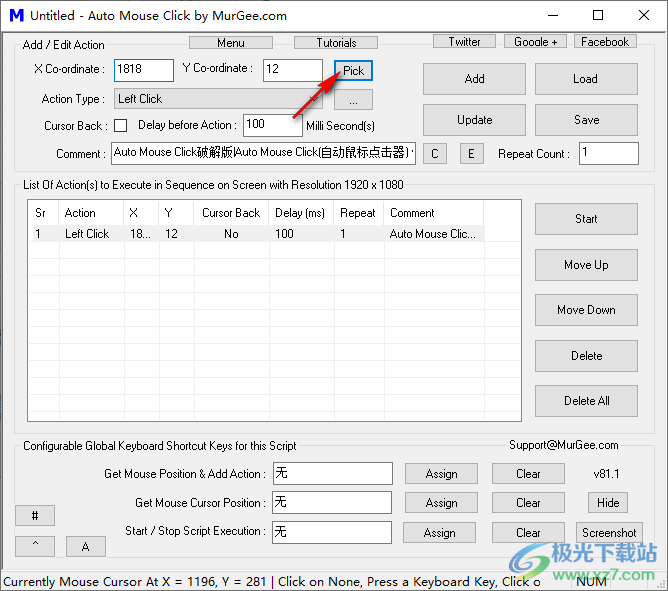Image resolution: width=668 pixels, height=591 pixels.
Task: Click the MurGee M app icon in title bar
Action: point(17,15)
